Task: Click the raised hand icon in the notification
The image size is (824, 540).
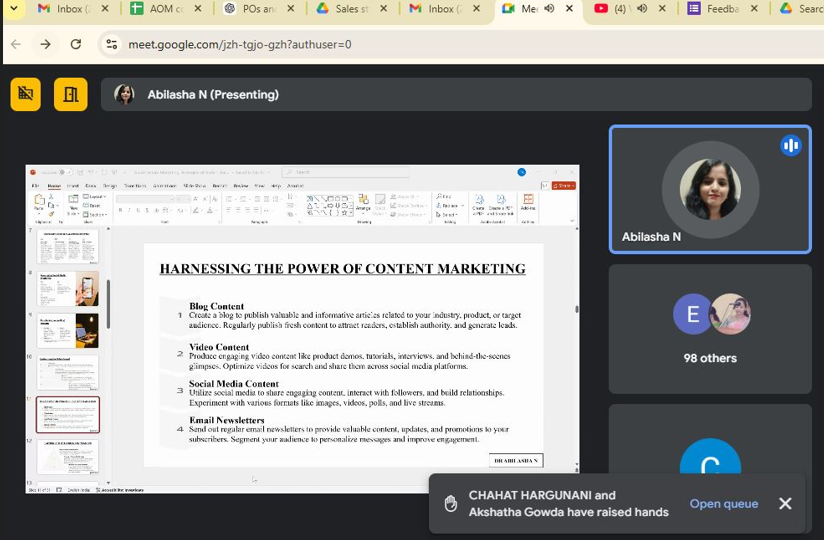Action: [x=451, y=504]
